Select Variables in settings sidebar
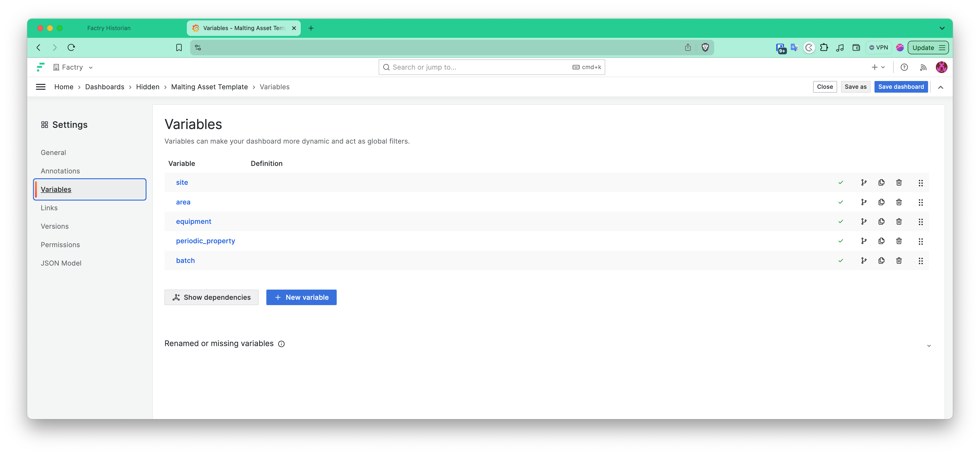The width and height of the screenshot is (980, 455). pyautogui.click(x=90, y=189)
